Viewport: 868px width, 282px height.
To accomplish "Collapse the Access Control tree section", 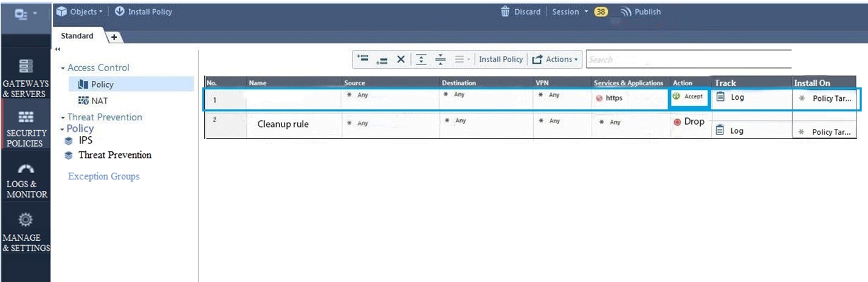I will coord(63,68).
